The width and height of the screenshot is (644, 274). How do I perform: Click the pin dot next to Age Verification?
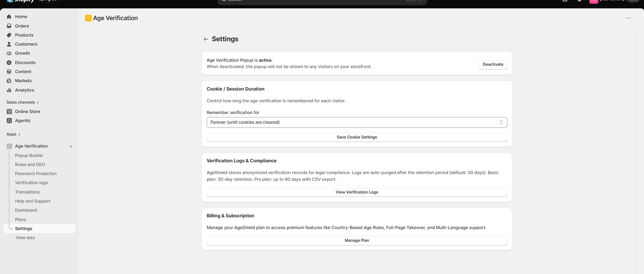[x=71, y=146]
